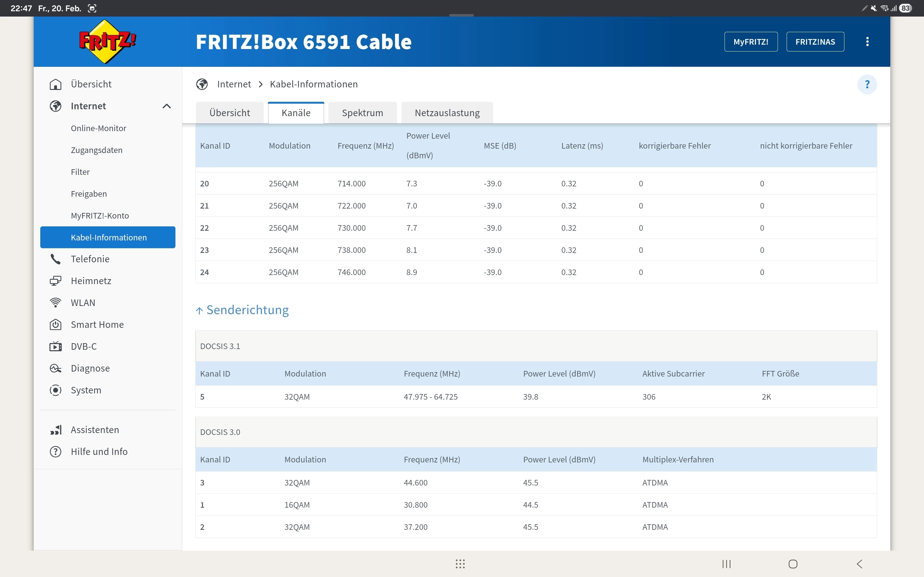Click the MyFRITZ! button

750,42
